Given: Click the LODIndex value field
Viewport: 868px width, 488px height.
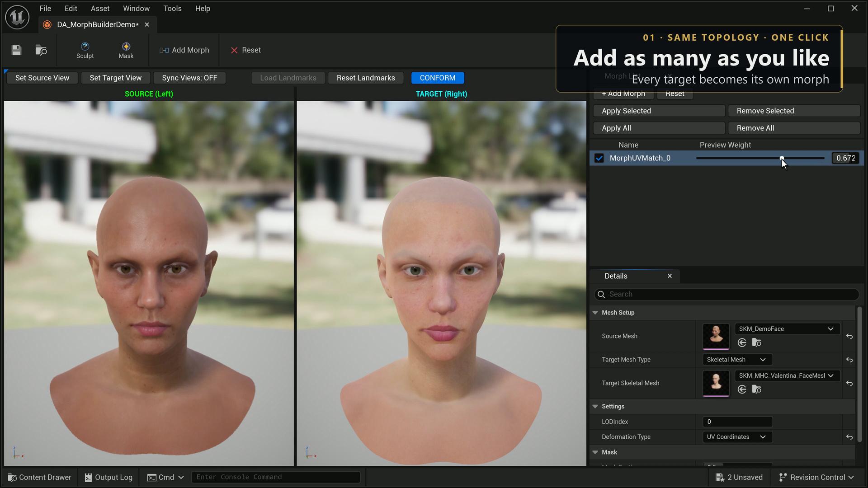Looking at the screenshot, I should pyautogui.click(x=737, y=422).
